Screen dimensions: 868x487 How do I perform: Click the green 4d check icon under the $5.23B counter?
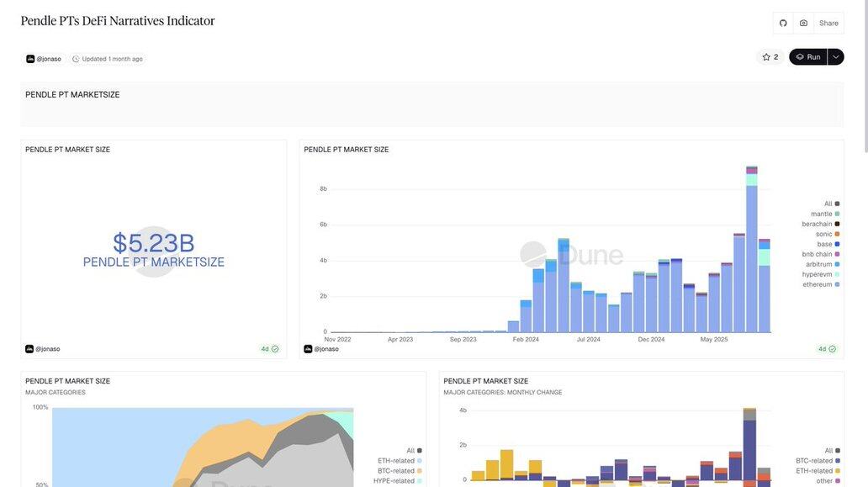tap(274, 349)
